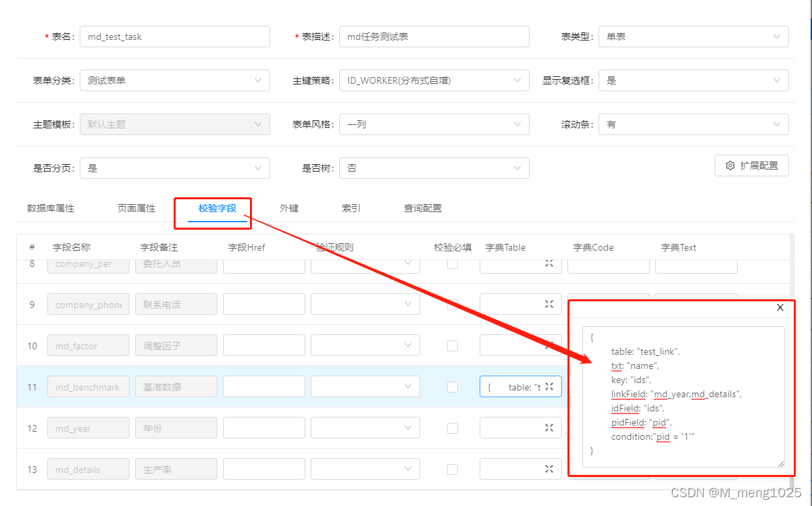The width and height of the screenshot is (812, 506).
Task: Switch to the 索引 tab
Action: tap(351, 208)
